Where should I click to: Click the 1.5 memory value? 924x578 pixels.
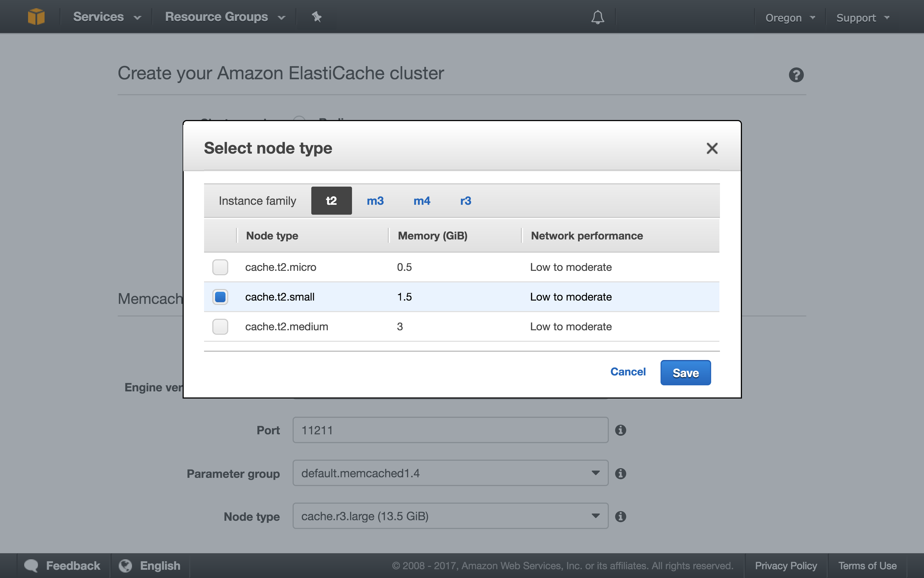(x=404, y=297)
